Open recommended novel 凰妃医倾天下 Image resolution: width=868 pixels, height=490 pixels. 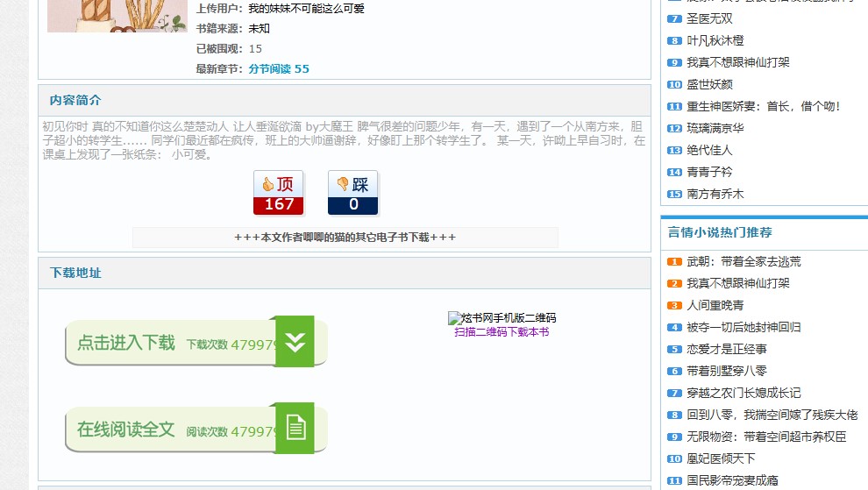click(x=721, y=458)
